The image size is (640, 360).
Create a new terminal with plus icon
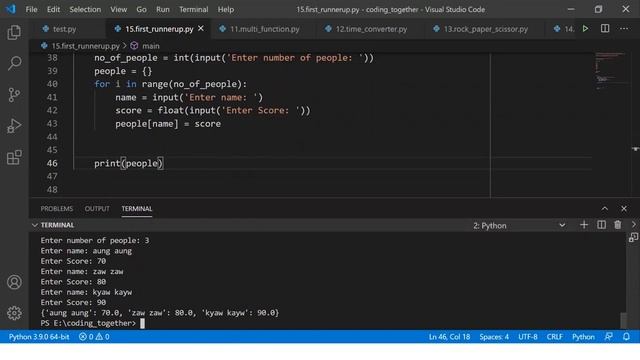pos(584,225)
